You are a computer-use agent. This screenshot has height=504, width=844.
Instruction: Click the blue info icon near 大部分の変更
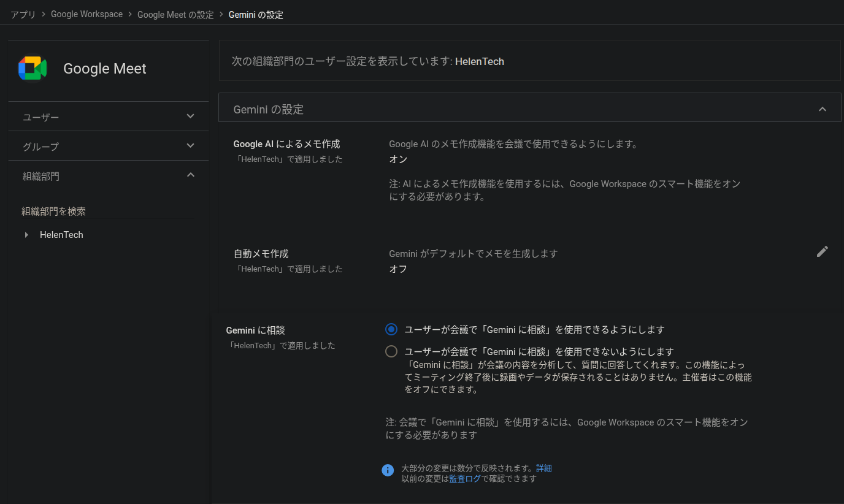388,470
